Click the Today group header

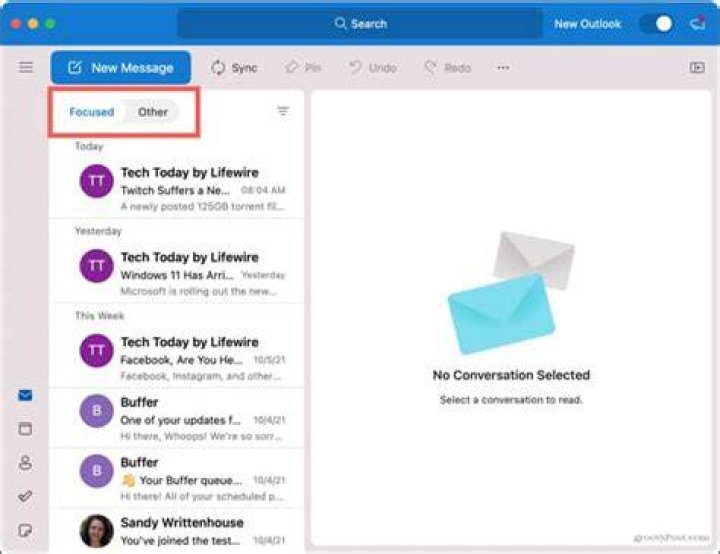pyautogui.click(x=89, y=146)
